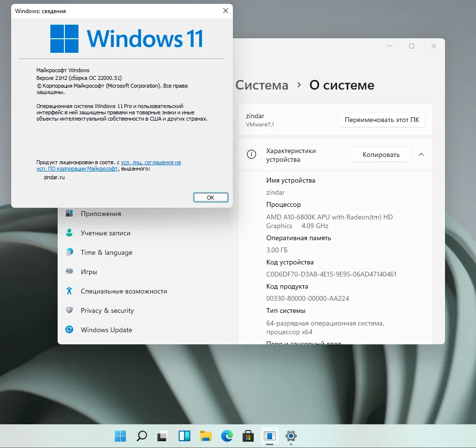Open Time & language clock icon
Screen dimensions: 476x448
70,252
